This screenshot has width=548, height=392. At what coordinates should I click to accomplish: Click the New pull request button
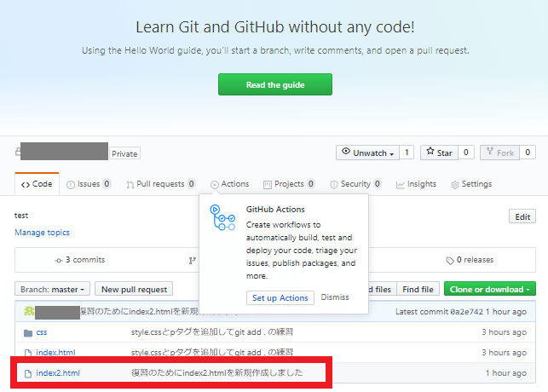tap(134, 289)
